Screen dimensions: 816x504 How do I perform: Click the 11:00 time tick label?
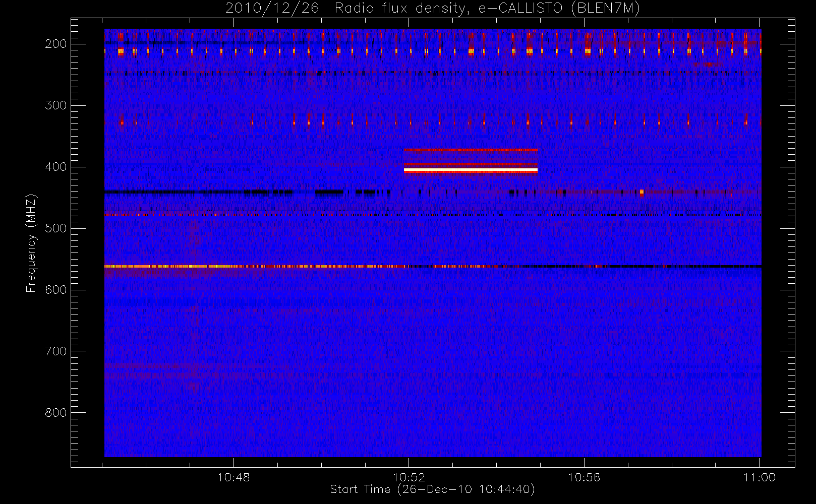760,477
